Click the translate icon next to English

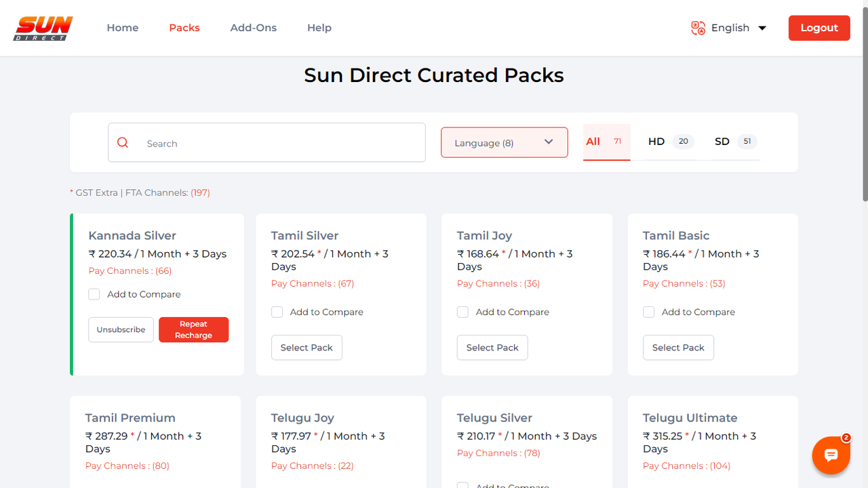point(697,28)
